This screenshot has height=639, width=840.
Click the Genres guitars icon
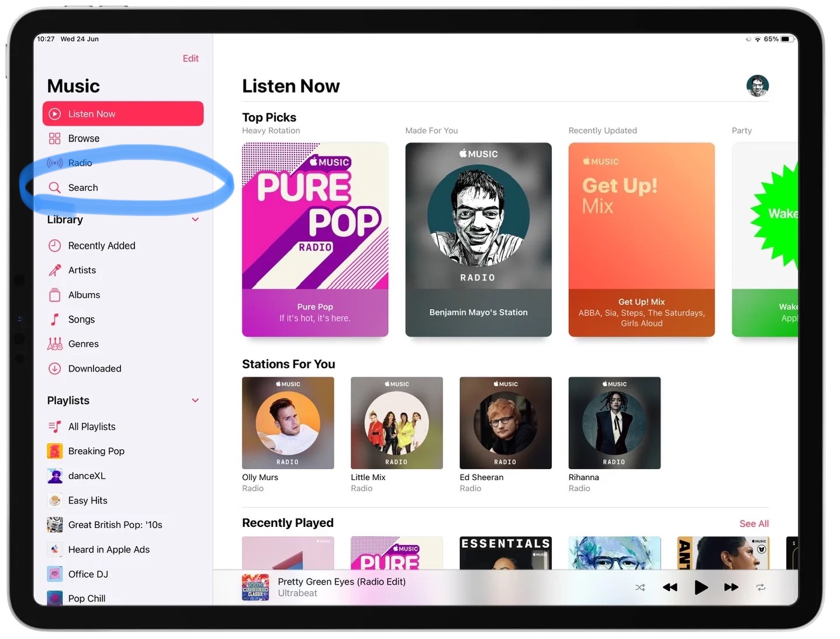click(x=54, y=344)
